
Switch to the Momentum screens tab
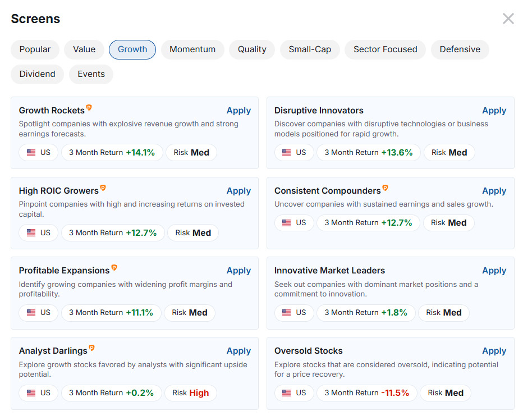point(192,49)
